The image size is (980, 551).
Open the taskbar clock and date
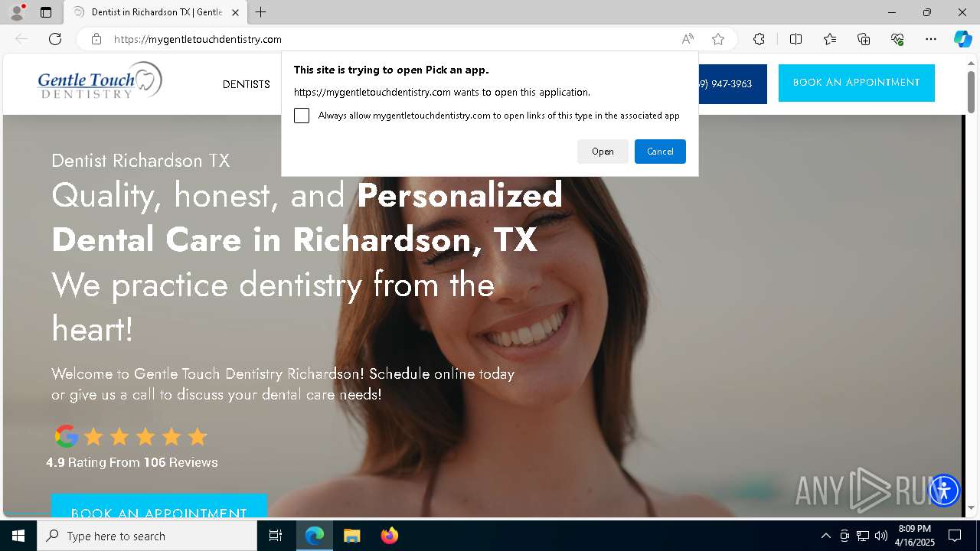click(915, 536)
